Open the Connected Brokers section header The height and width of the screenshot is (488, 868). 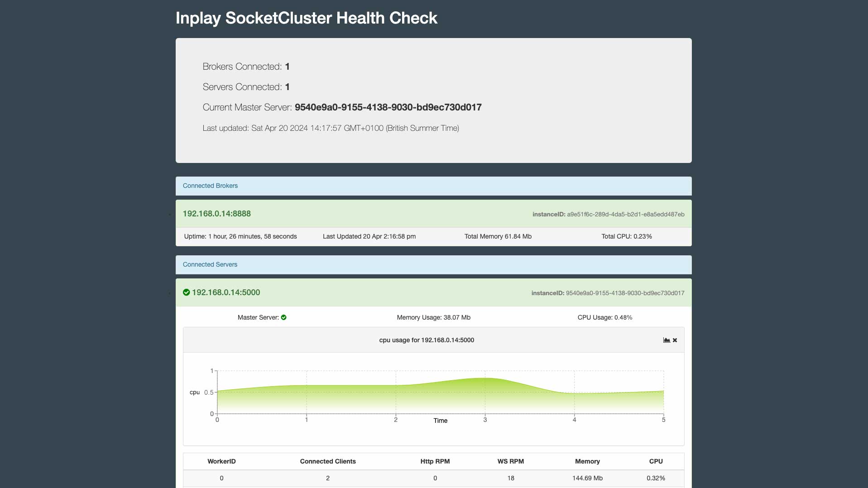coord(433,186)
